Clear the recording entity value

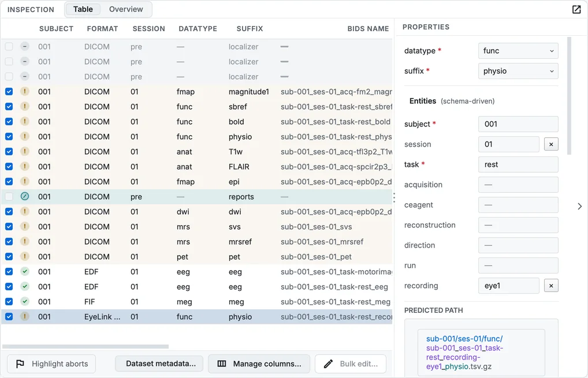[x=551, y=286]
